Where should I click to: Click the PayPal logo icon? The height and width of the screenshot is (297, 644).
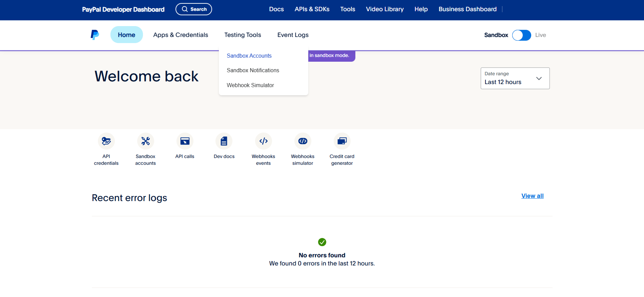[x=95, y=35]
